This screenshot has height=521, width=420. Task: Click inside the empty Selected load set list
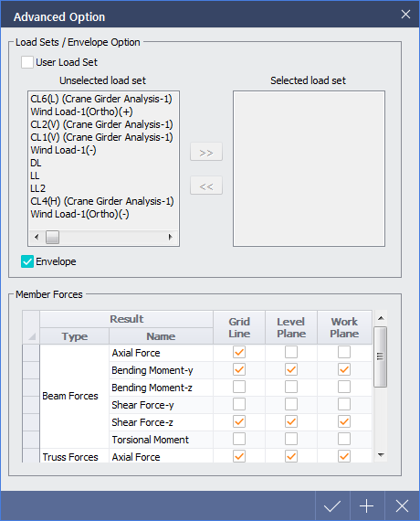tap(310, 168)
